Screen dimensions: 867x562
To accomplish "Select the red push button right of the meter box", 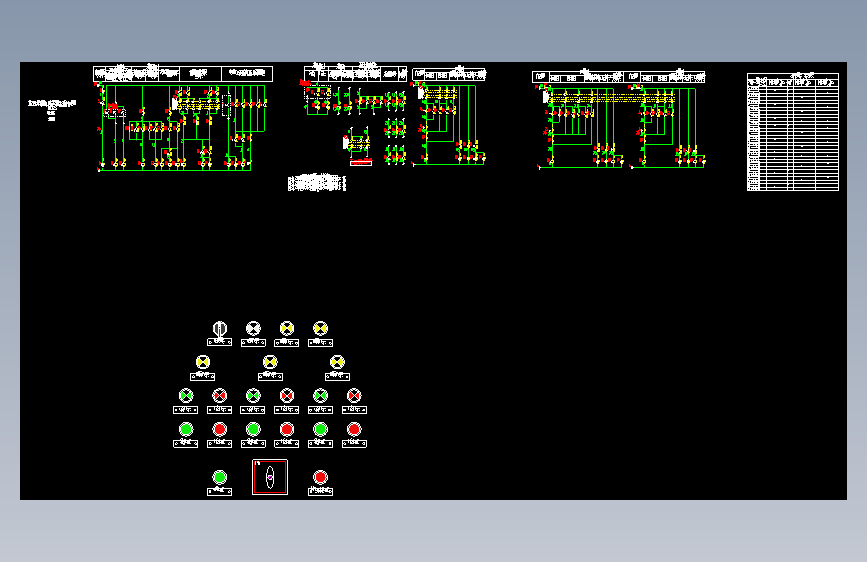I will coord(320,477).
